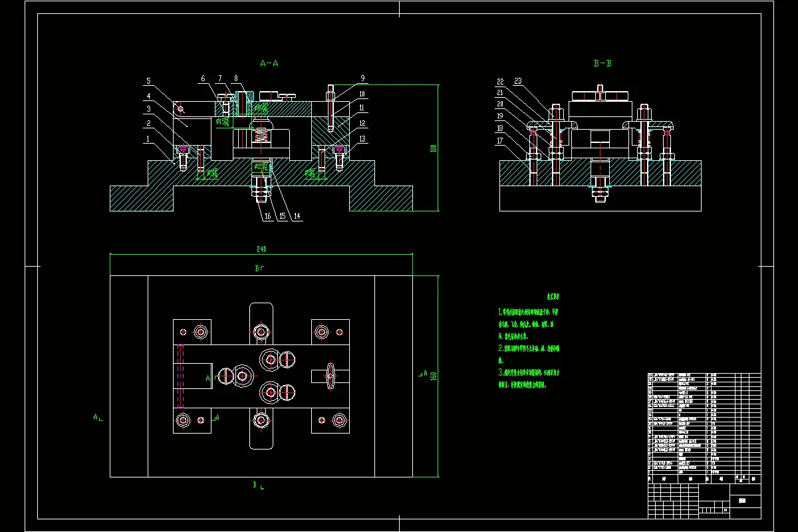Image resolution: width=798 pixels, height=532 pixels.
Task: Select part callout number '22'
Action: pos(500,81)
